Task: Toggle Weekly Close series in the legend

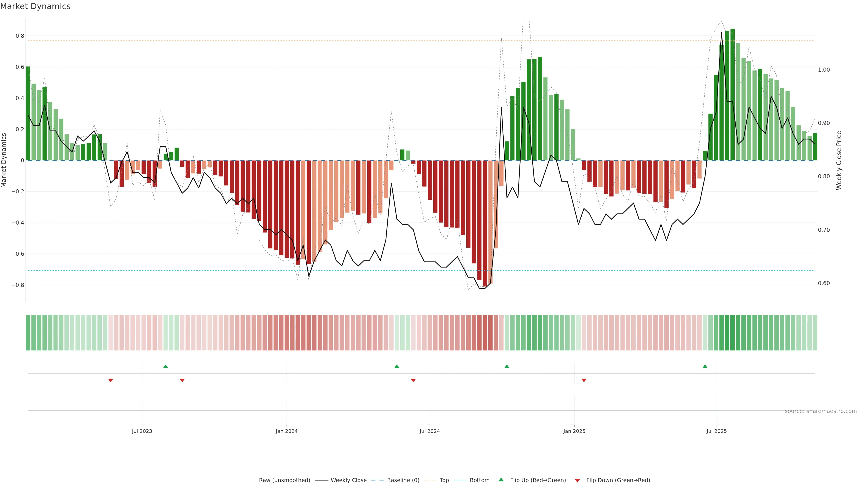Action: (x=348, y=480)
